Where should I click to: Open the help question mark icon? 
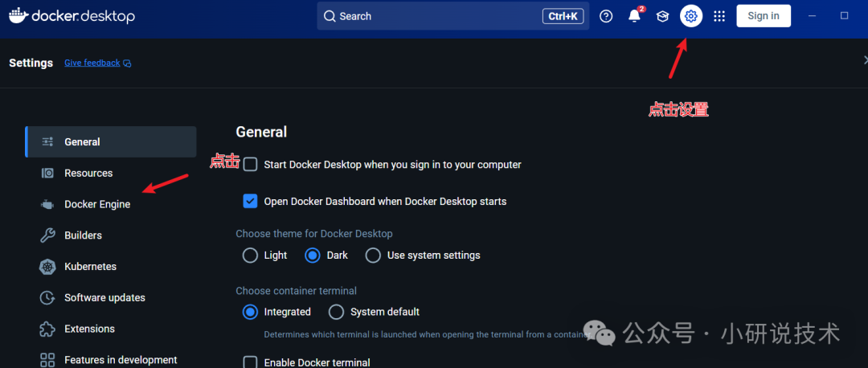(x=606, y=16)
